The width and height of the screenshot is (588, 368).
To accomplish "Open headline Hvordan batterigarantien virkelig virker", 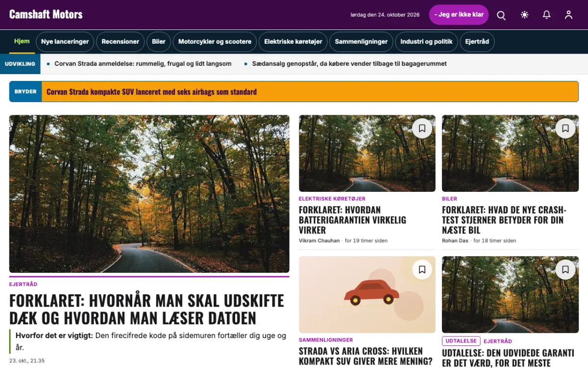I will [x=352, y=220].
